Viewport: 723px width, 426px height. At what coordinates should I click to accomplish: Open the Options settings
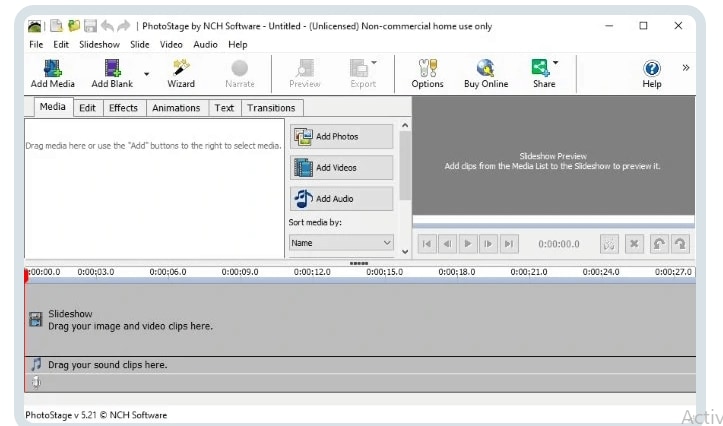427,74
